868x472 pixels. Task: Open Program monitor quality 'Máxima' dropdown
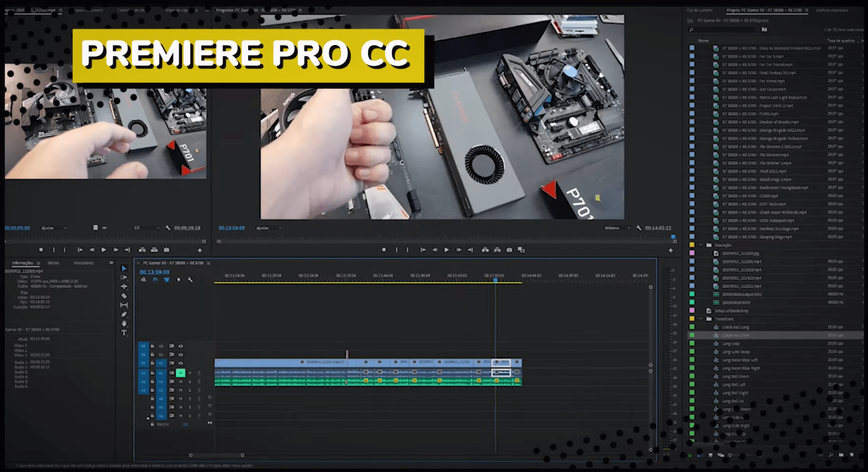pos(617,228)
